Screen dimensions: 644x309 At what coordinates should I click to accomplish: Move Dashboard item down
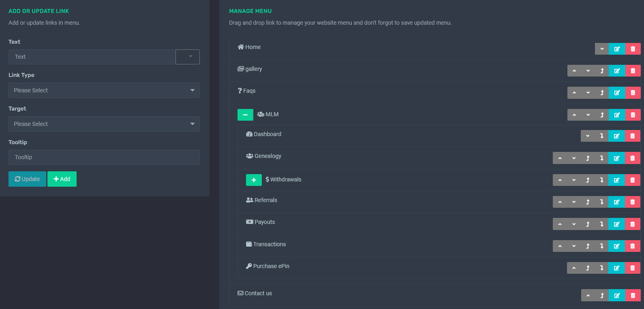pyautogui.click(x=588, y=136)
